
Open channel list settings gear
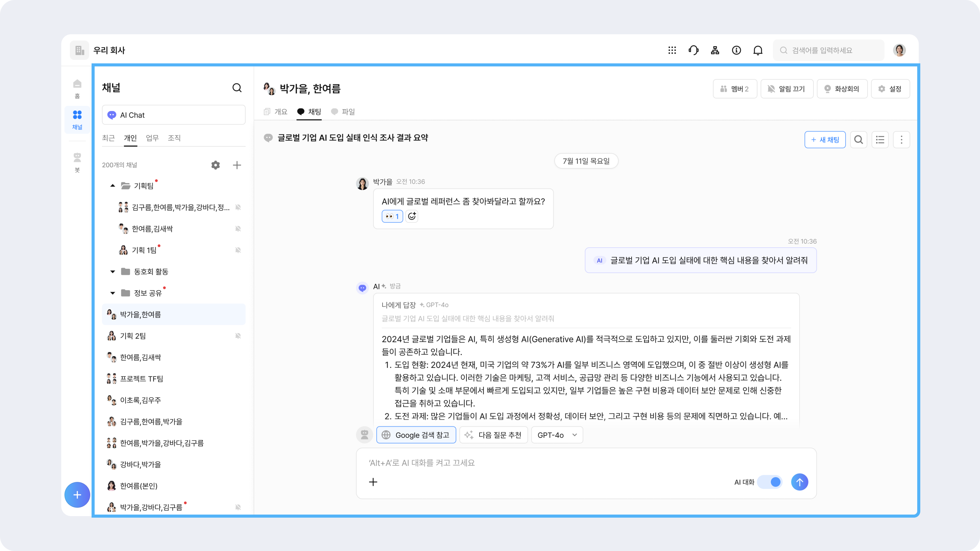coord(215,165)
